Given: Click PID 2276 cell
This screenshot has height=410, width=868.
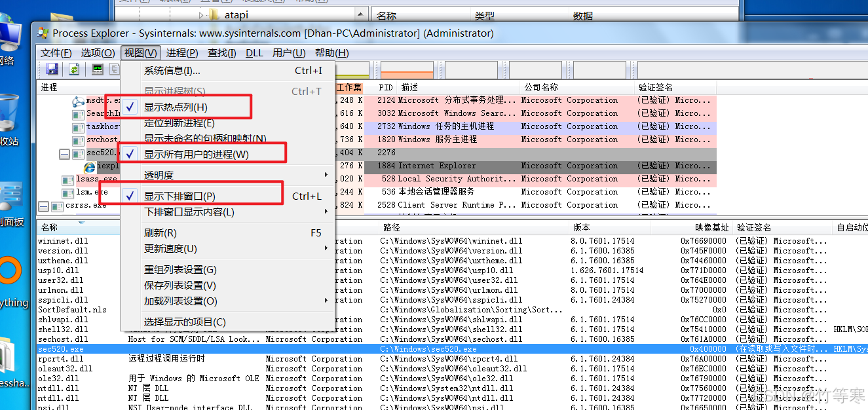Looking at the screenshot, I should 387,153.
